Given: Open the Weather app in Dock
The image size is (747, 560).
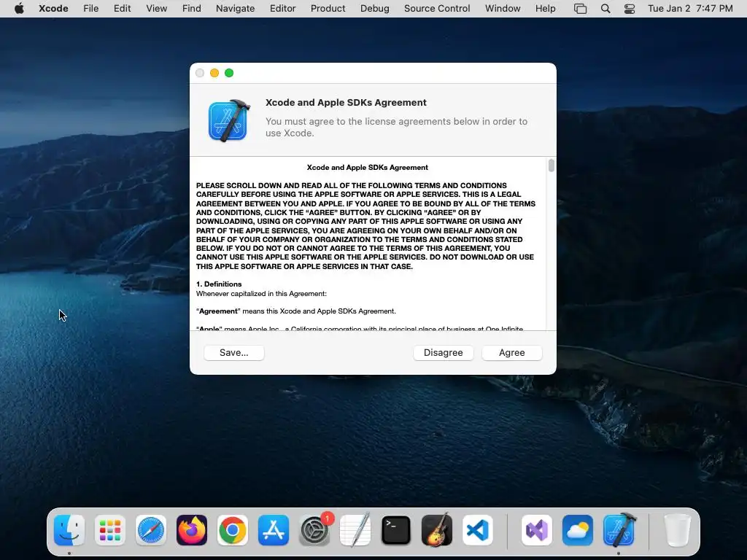Looking at the screenshot, I should (578, 530).
